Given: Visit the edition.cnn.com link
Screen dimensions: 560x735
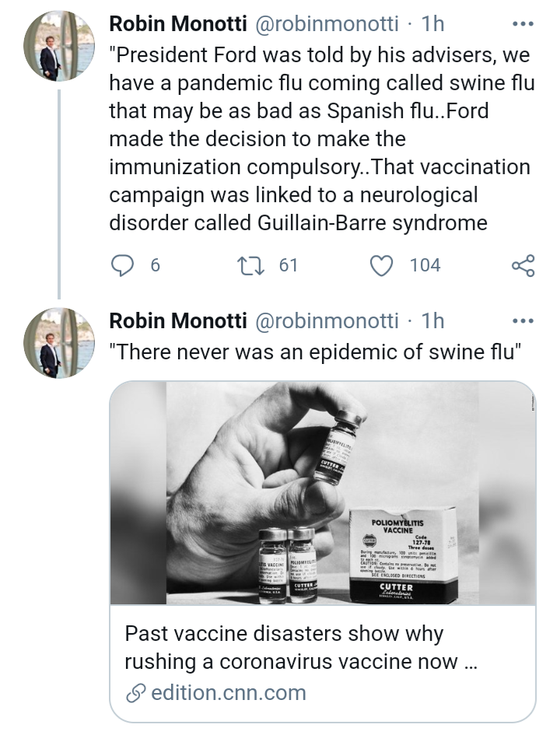Looking at the screenshot, I should point(229,692).
